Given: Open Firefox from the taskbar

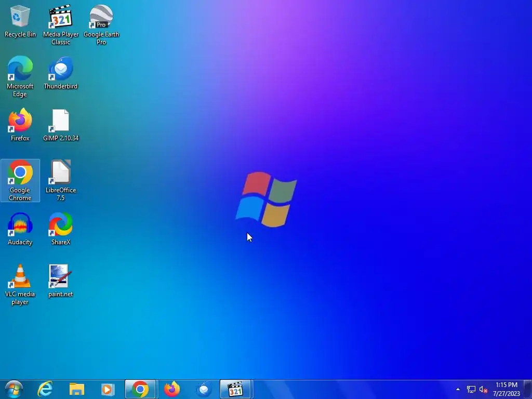Looking at the screenshot, I should (x=172, y=389).
